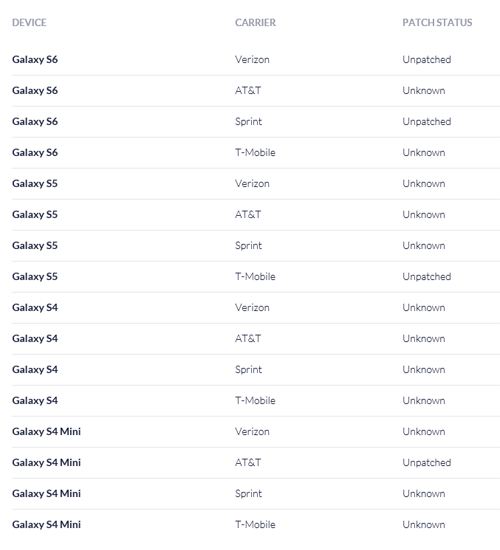This screenshot has height=550, width=500.
Task: Select Galaxy S5 in the Verizon row
Action: (35, 183)
